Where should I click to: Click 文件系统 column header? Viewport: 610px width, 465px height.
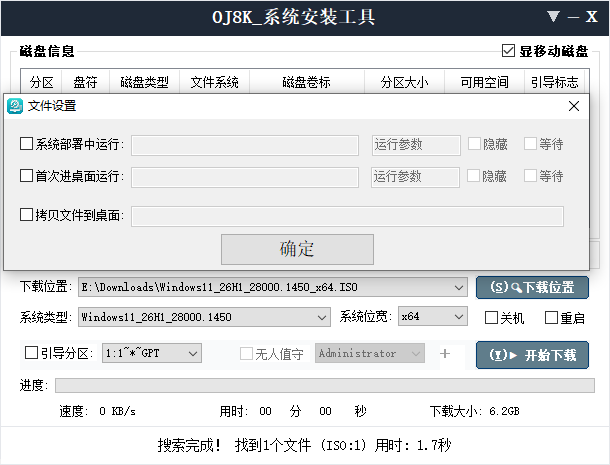coord(214,82)
